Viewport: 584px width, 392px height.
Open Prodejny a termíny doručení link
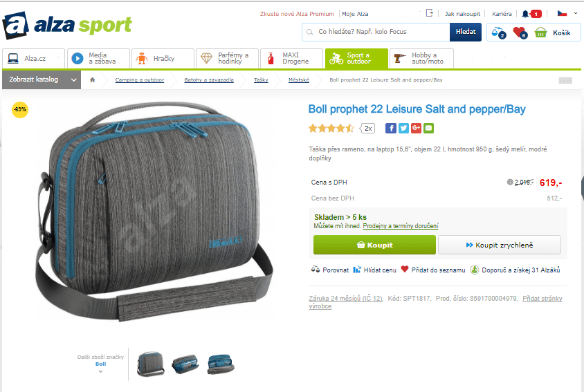point(401,226)
